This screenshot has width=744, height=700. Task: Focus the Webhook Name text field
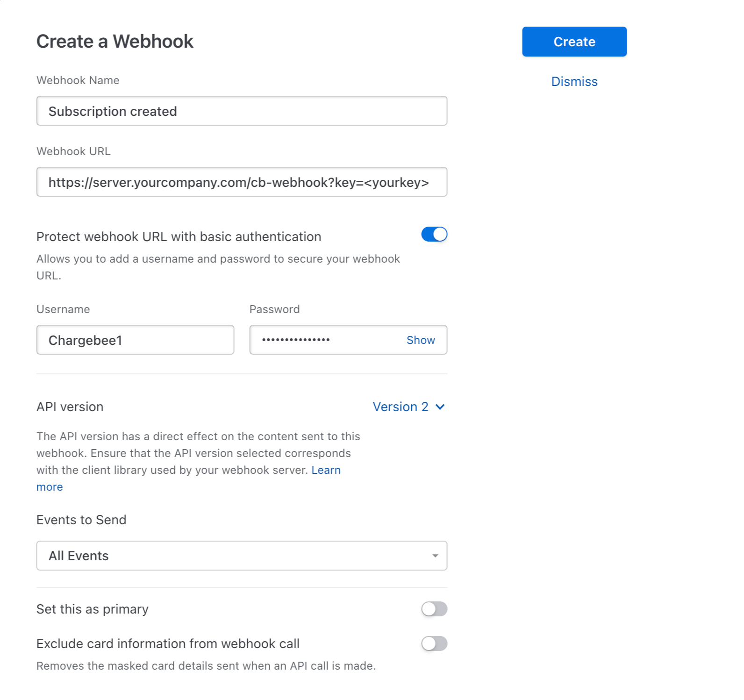click(x=242, y=111)
